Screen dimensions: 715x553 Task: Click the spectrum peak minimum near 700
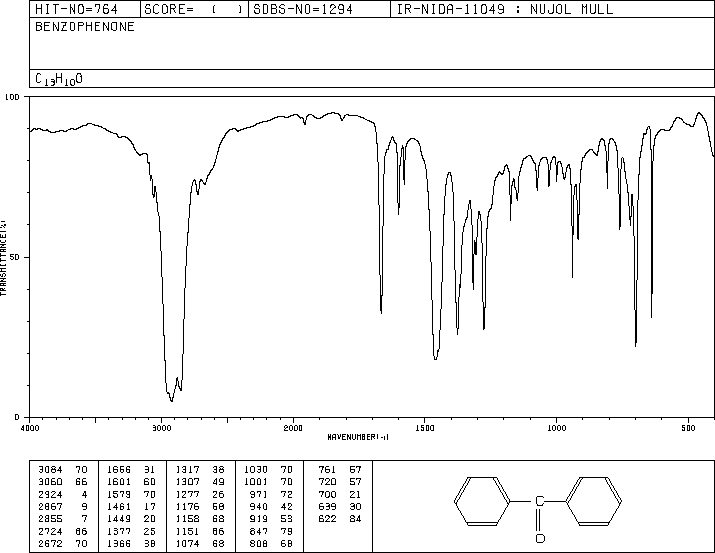636,345
